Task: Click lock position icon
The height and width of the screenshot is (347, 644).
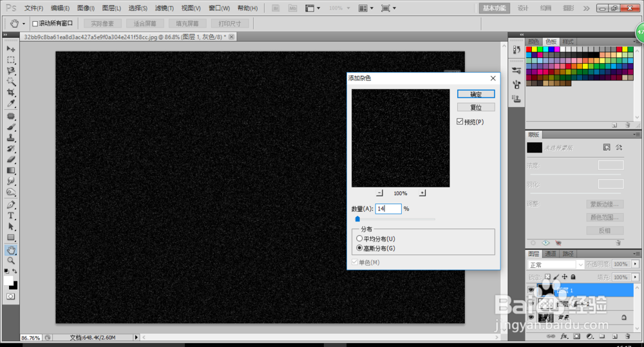Action: click(x=565, y=277)
